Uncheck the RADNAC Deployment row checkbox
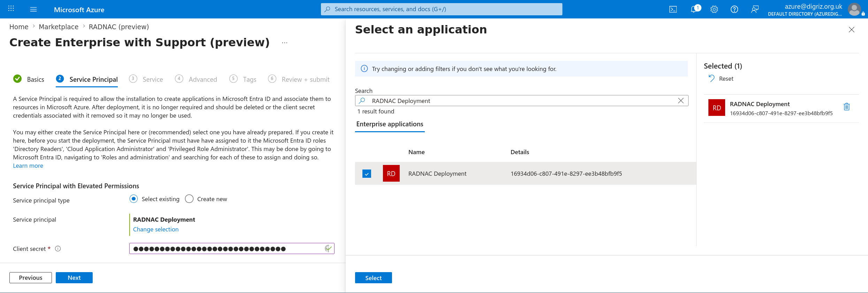 click(x=367, y=173)
